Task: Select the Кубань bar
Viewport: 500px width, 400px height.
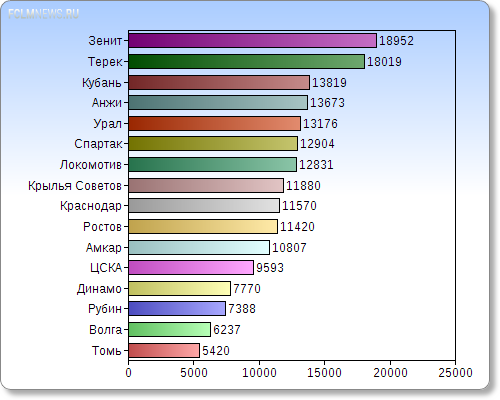Action: pyautogui.click(x=219, y=82)
